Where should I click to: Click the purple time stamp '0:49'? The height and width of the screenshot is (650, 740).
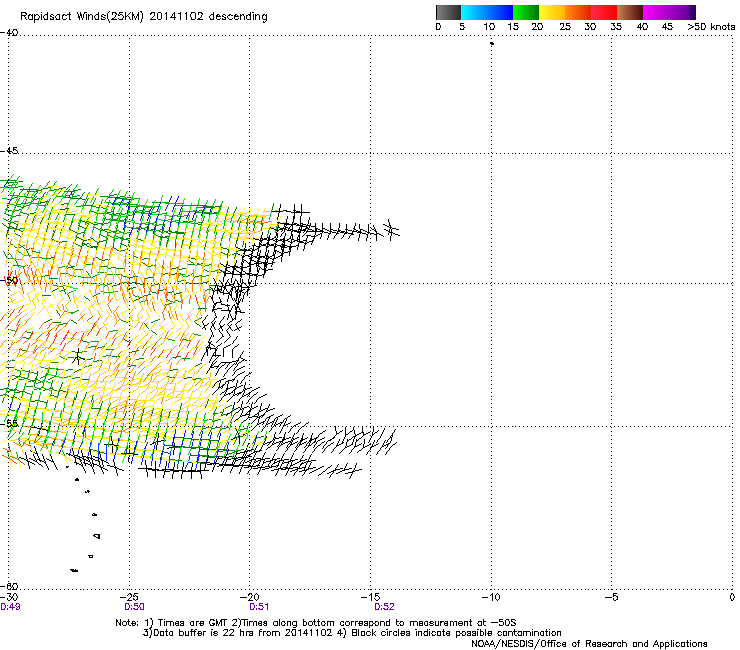pos(10,607)
